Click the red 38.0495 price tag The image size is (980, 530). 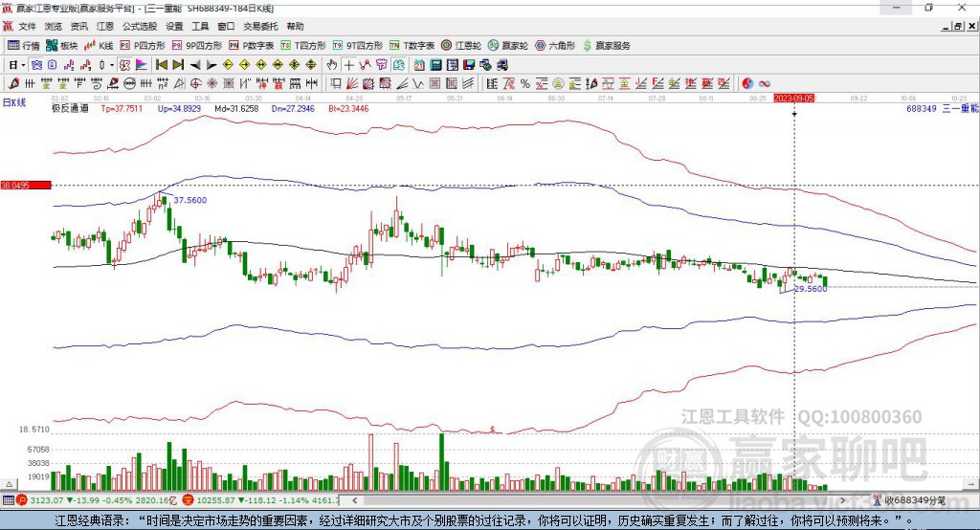point(26,185)
